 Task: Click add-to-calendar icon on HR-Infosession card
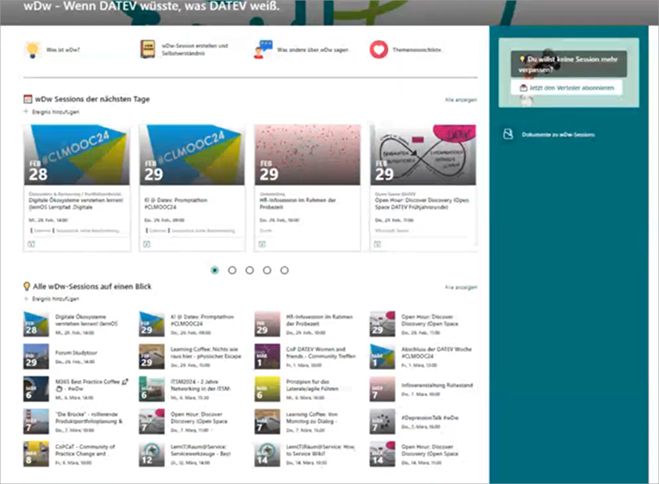(263, 242)
